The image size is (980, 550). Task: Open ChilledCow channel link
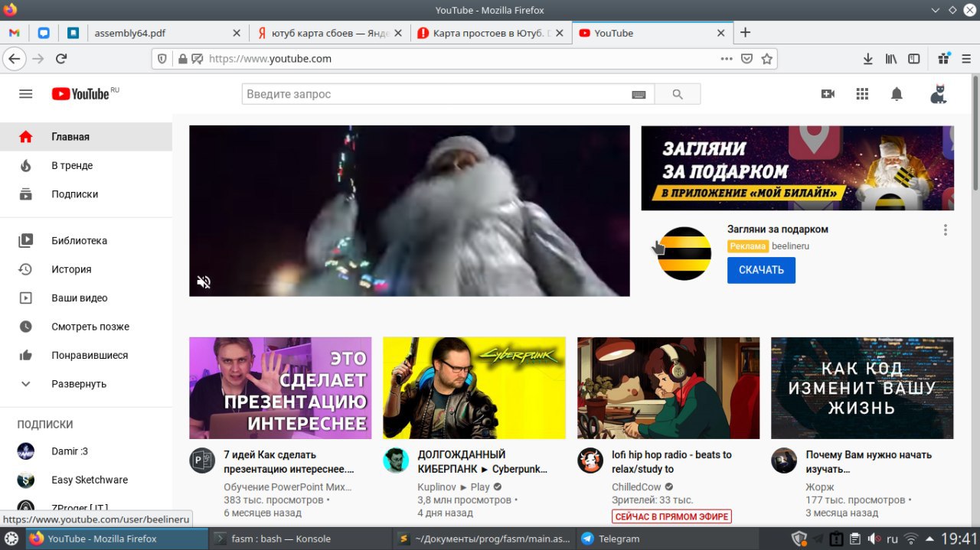pos(636,487)
